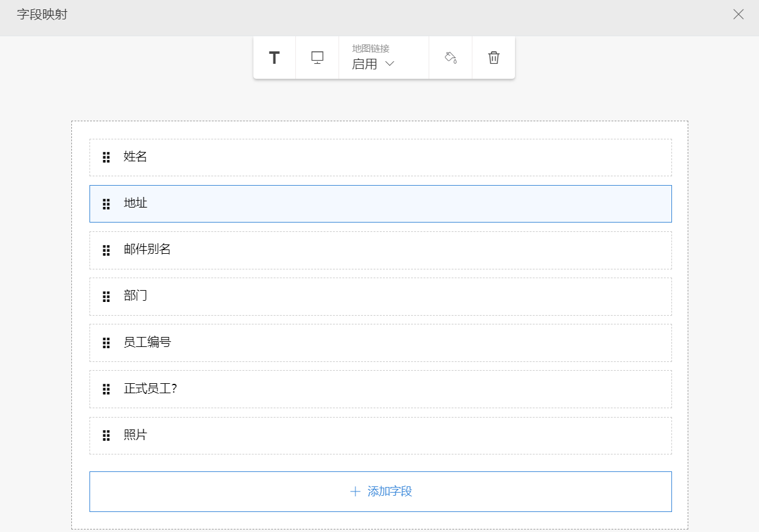
Task: Delete field using the trash can icon
Action: click(494, 58)
